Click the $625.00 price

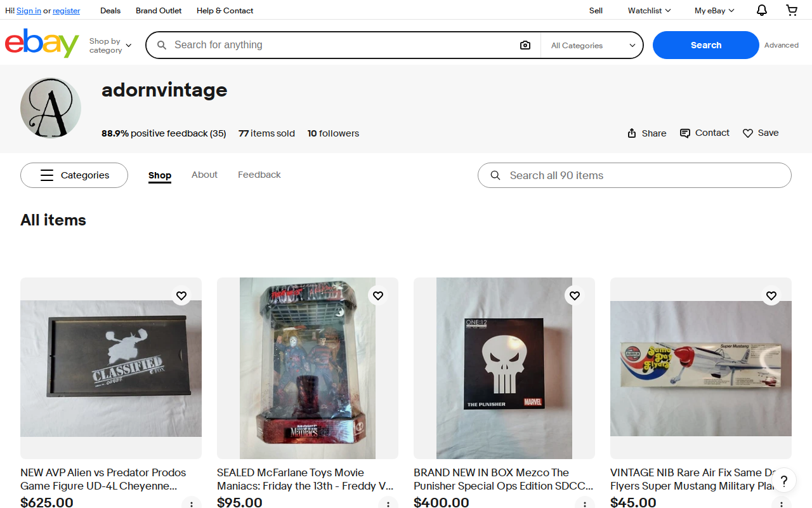[47, 502]
